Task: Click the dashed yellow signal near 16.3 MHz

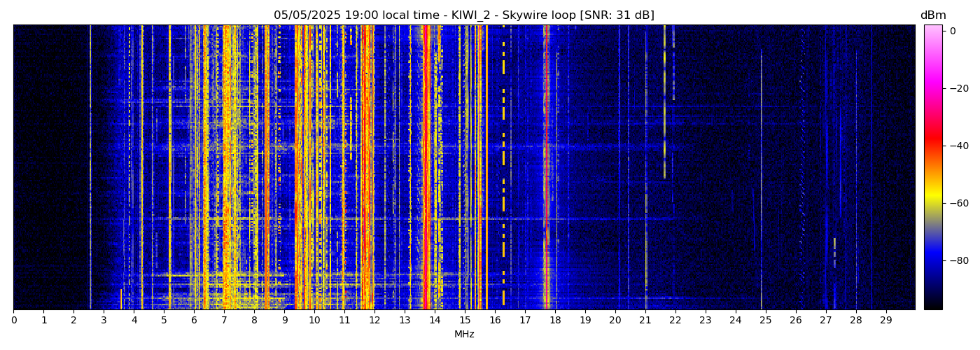Action: click(503, 203)
